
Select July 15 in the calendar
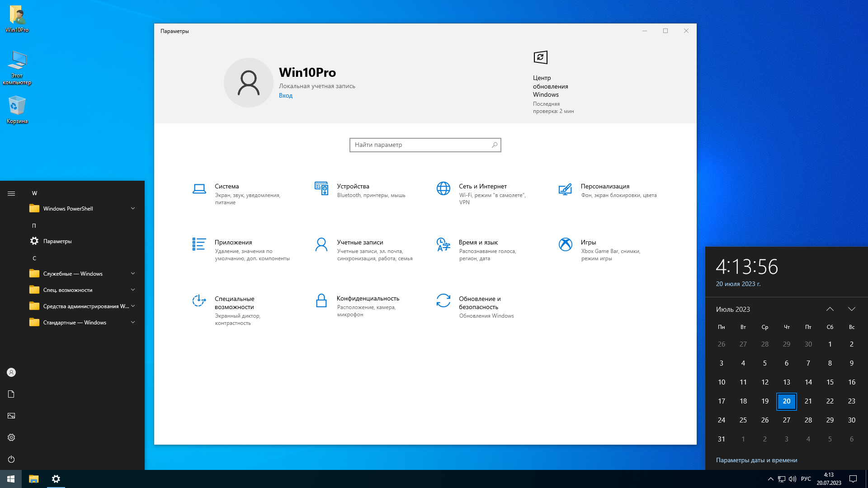pyautogui.click(x=830, y=382)
